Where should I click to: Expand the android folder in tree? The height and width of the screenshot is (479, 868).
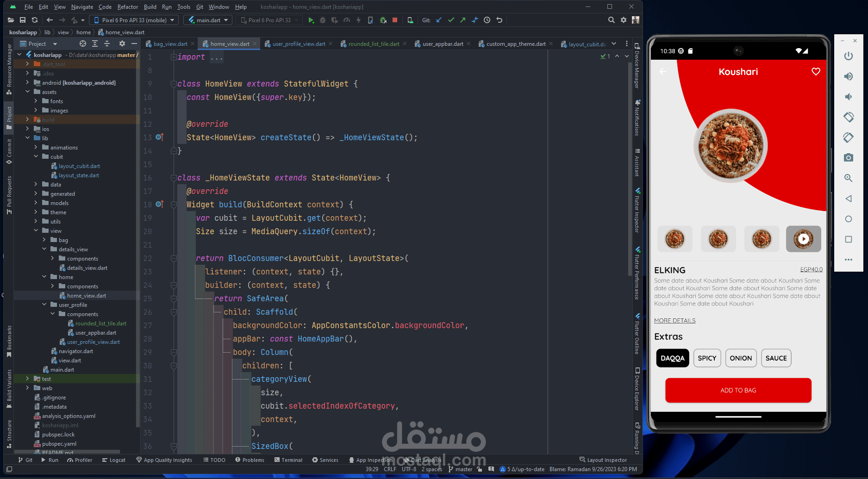coord(27,82)
